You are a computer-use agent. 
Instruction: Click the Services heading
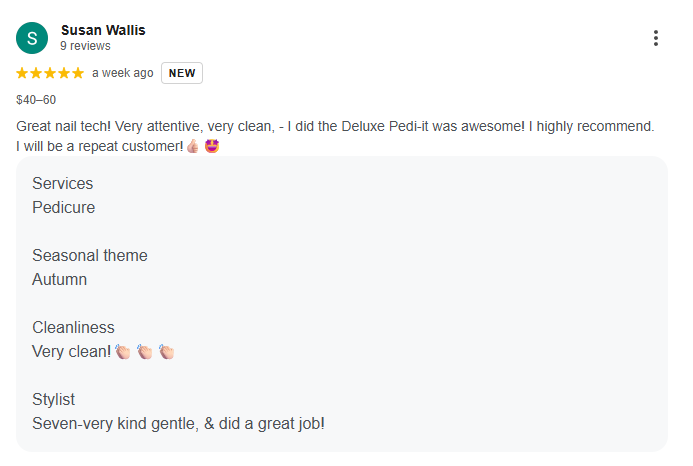62,184
